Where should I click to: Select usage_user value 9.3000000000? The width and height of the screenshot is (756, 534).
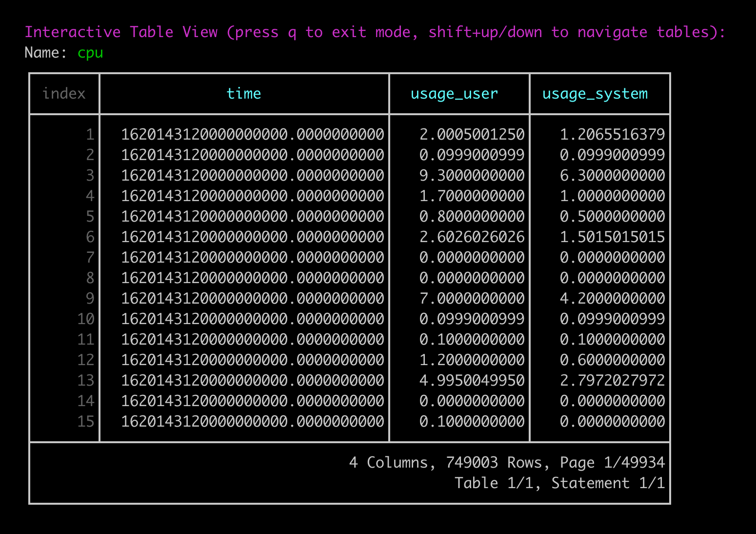472,175
